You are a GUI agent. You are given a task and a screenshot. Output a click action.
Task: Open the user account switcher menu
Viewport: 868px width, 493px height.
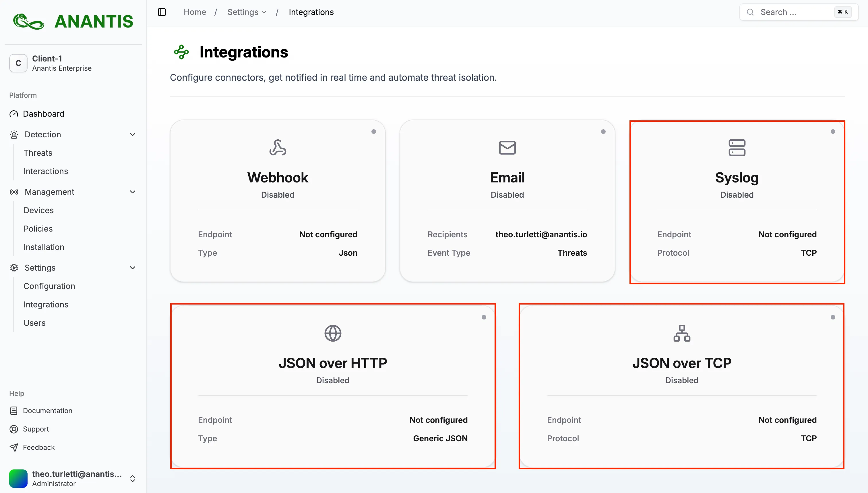[133, 478]
